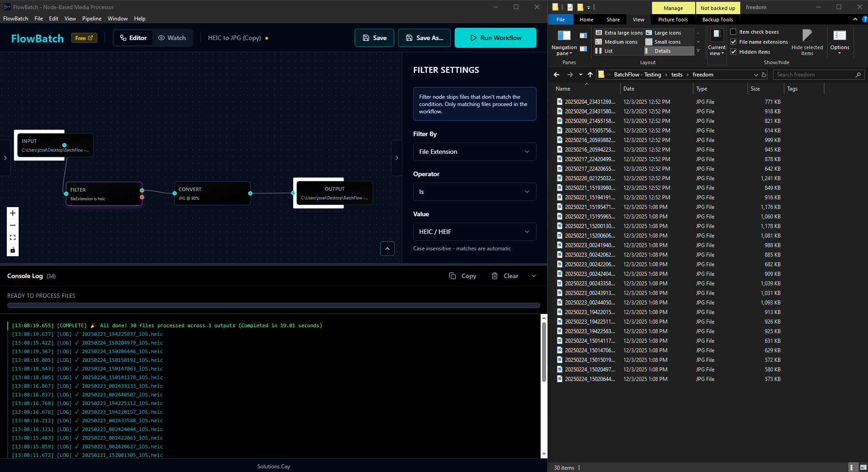Click the zoom out minus icon on canvas
The height and width of the screenshot is (472, 868).
coord(13,225)
